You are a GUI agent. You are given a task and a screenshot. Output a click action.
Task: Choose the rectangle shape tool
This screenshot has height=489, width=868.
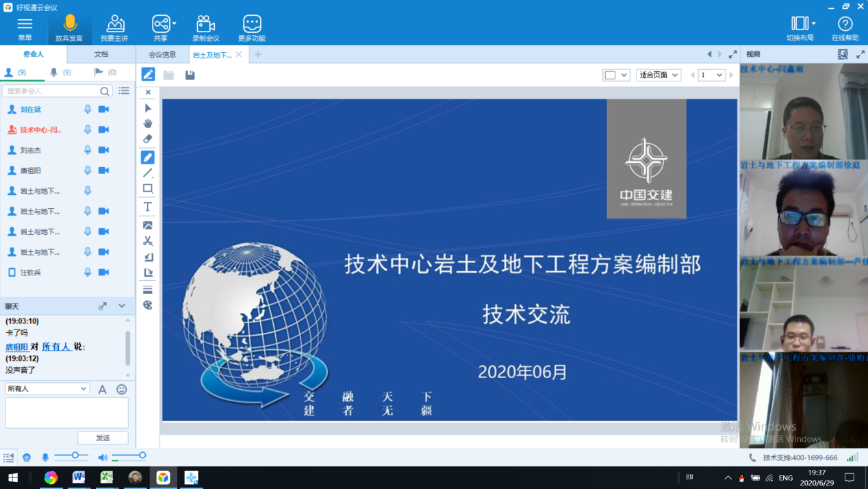[x=148, y=188]
